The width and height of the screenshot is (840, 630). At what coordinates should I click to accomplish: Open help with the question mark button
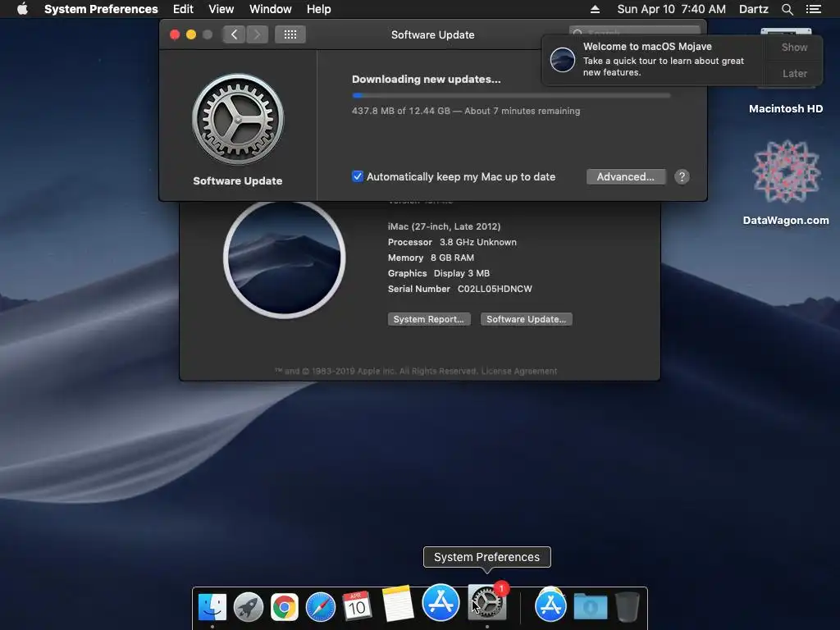tap(682, 177)
